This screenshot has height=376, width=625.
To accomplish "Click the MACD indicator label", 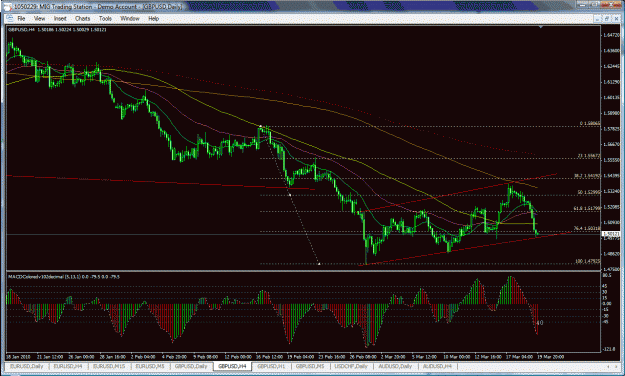I will (64, 276).
